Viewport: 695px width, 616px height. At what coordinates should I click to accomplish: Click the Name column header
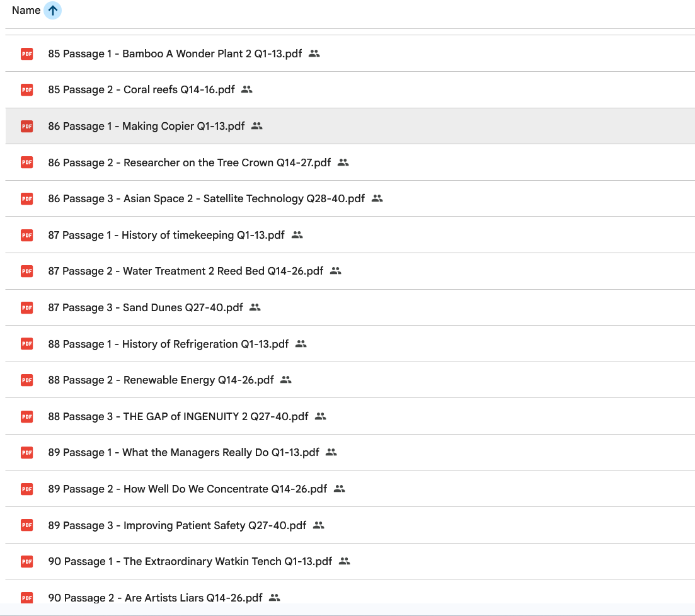pos(26,11)
